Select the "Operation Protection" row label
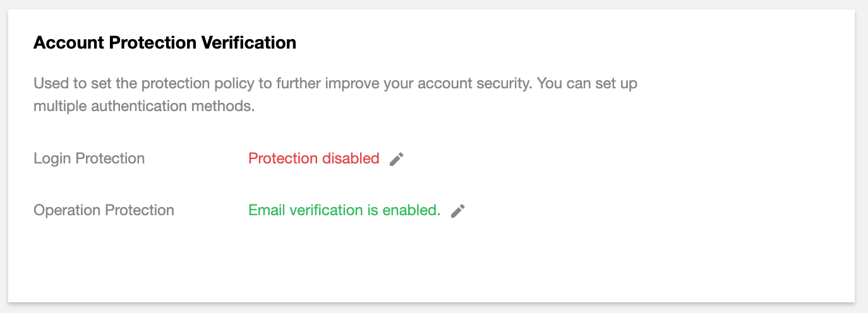The image size is (868, 313). (104, 210)
